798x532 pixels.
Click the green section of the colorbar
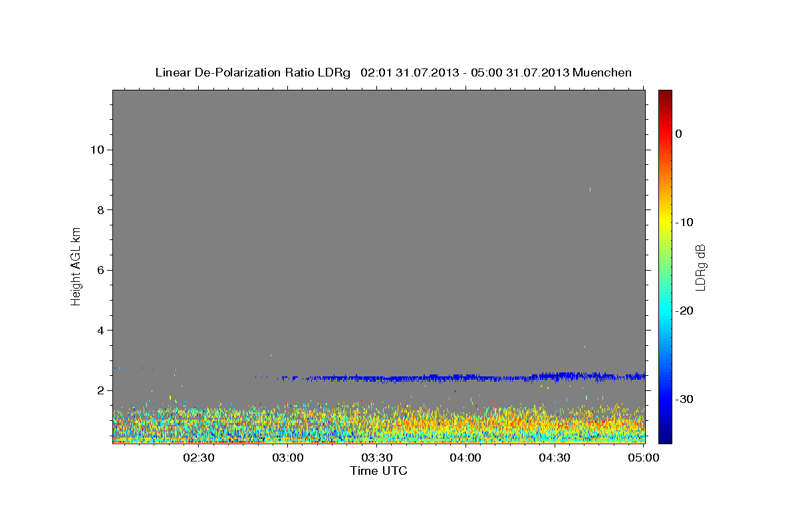[665, 266]
